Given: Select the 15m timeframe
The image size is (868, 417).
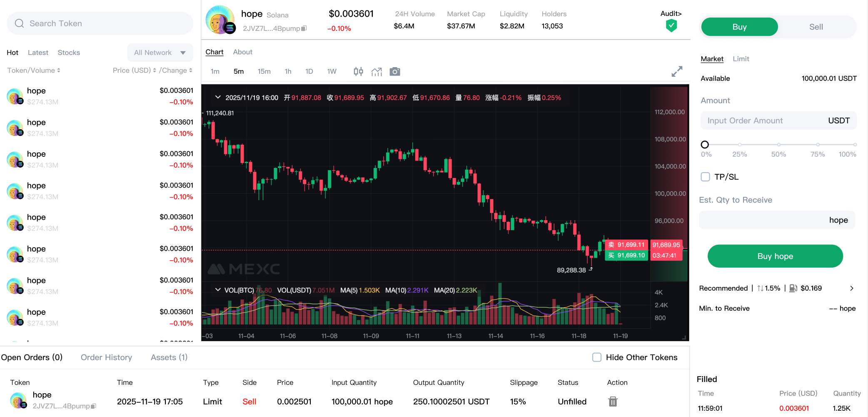Looking at the screenshot, I should click(x=264, y=71).
